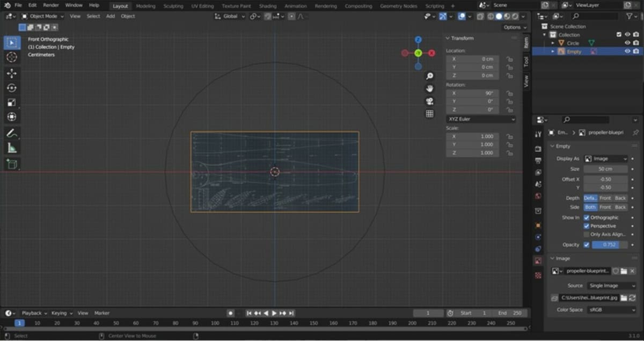Viewport: 644px width, 341px height.
Task: Open the Playback dropdown
Action: pyautogui.click(x=34, y=313)
